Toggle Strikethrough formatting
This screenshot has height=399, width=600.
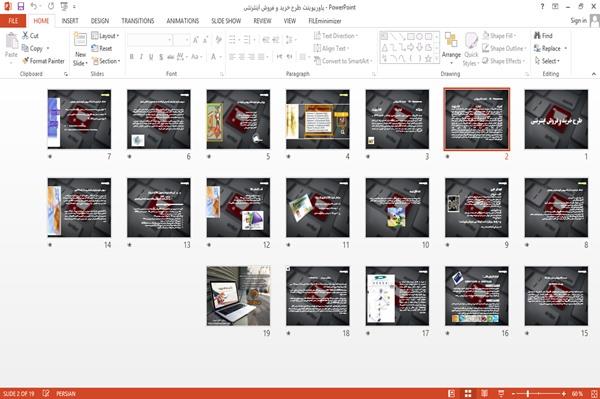tap(171, 57)
